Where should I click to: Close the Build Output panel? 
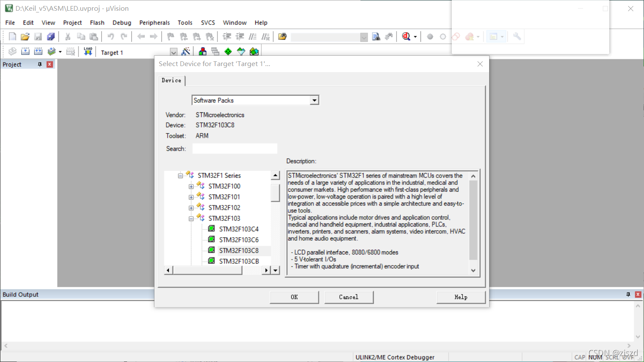coord(638,294)
